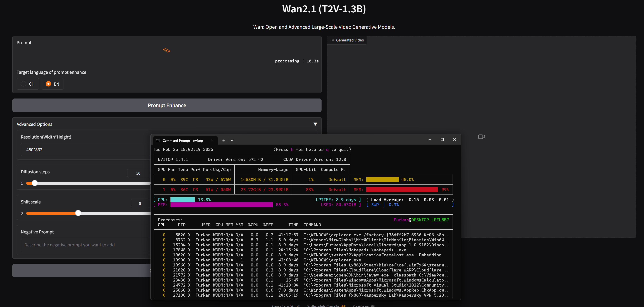Click the camera icon beside Generated Video
The image size is (644, 307).
point(332,40)
